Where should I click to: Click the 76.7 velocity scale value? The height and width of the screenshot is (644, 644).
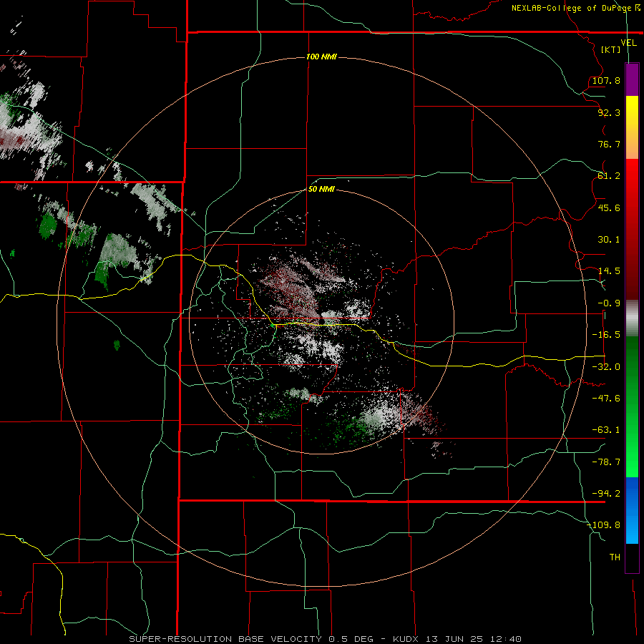tap(609, 144)
